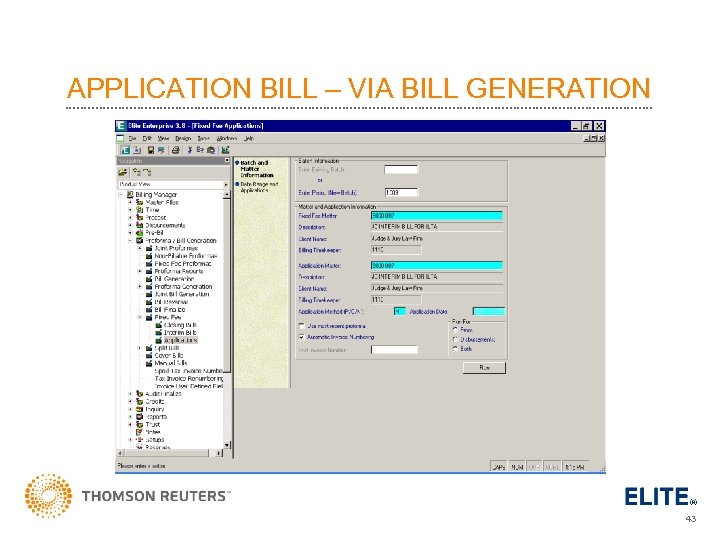The height and width of the screenshot is (540, 720).
Task: Click the Applications icon in tree
Action: pos(158,340)
